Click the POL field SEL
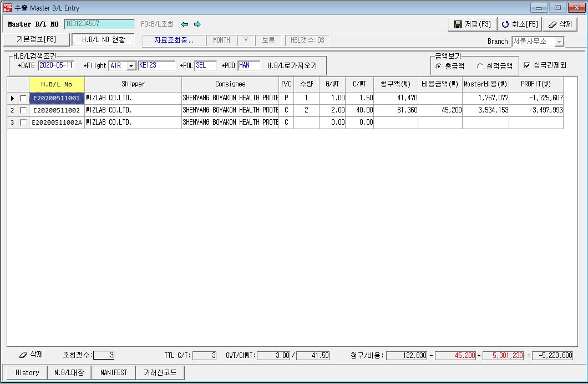Screen dimensions: 588x384 coord(205,65)
